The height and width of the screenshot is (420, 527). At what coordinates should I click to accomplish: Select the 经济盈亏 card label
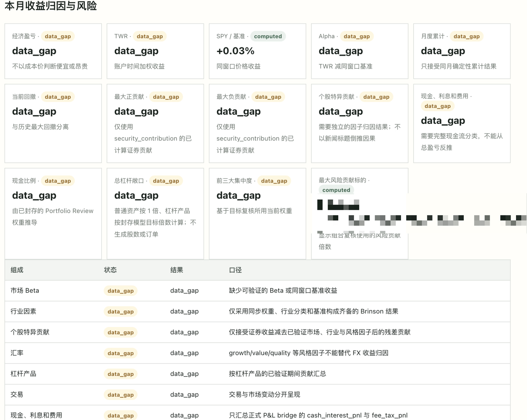(x=24, y=36)
